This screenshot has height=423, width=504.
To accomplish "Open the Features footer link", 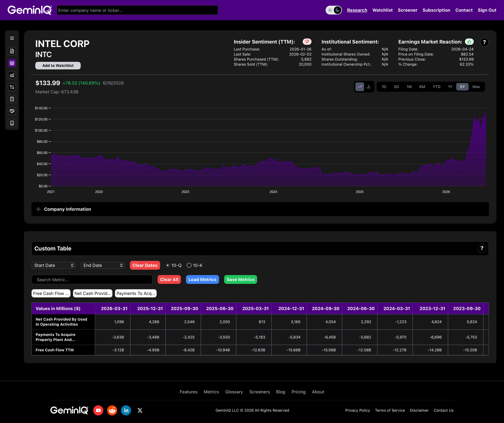I will (x=188, y=392).
